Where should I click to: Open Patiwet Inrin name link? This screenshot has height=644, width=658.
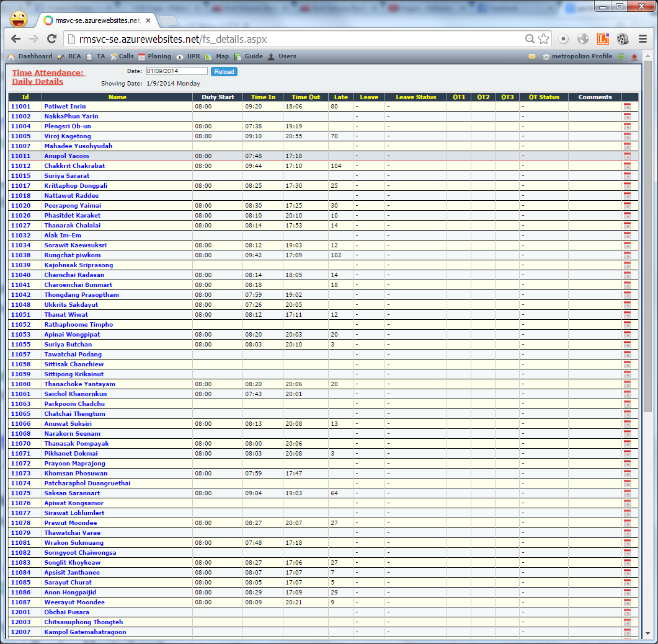coord(65,107)
